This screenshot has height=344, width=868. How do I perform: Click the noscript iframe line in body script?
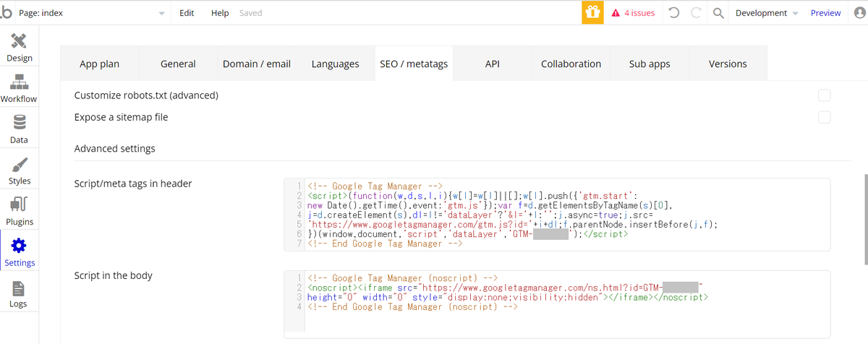[x=505, y=288]
